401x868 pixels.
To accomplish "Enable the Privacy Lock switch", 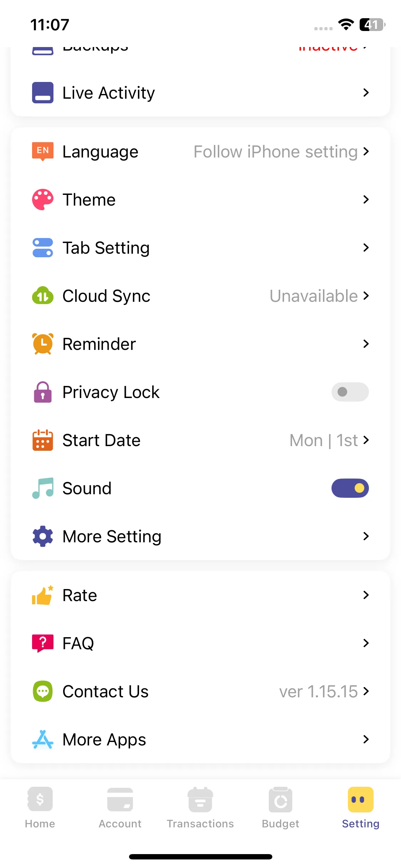I will coord(350,392).
